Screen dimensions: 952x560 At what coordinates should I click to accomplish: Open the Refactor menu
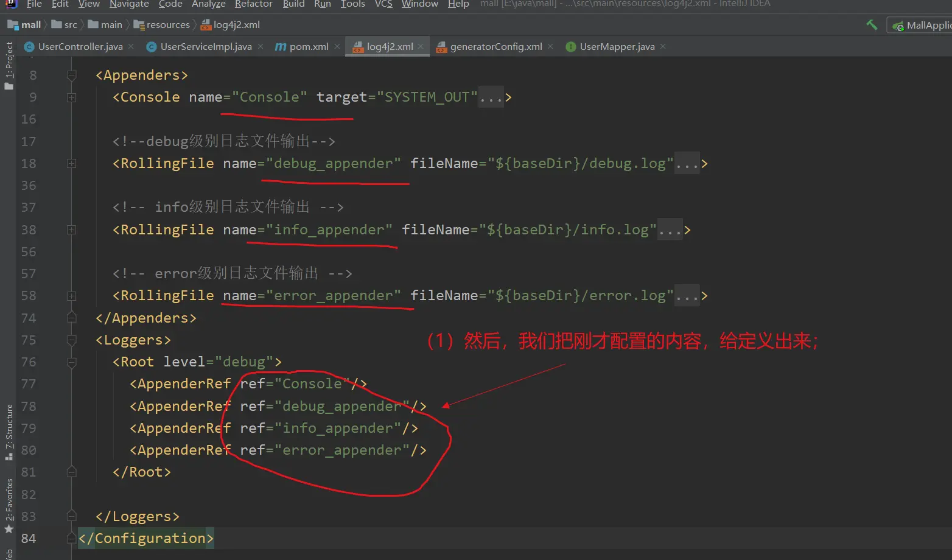pos(253,4)
